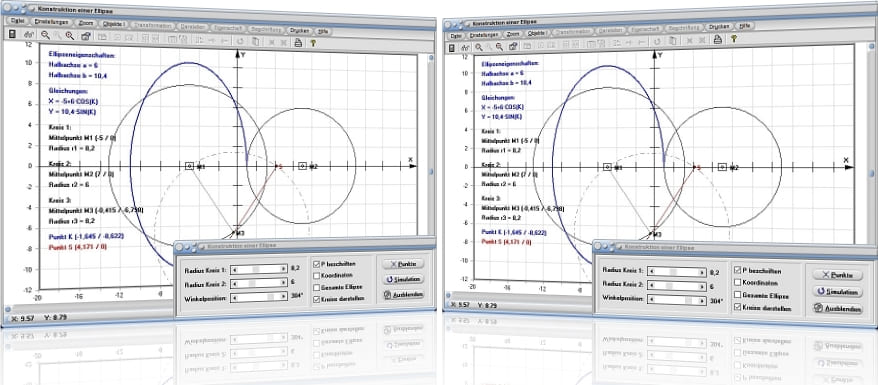Click left arrow of Radius Kreis 1 slider, right dialog
The height and width of the screenshot is (385, 878).
tap(652, 271)
